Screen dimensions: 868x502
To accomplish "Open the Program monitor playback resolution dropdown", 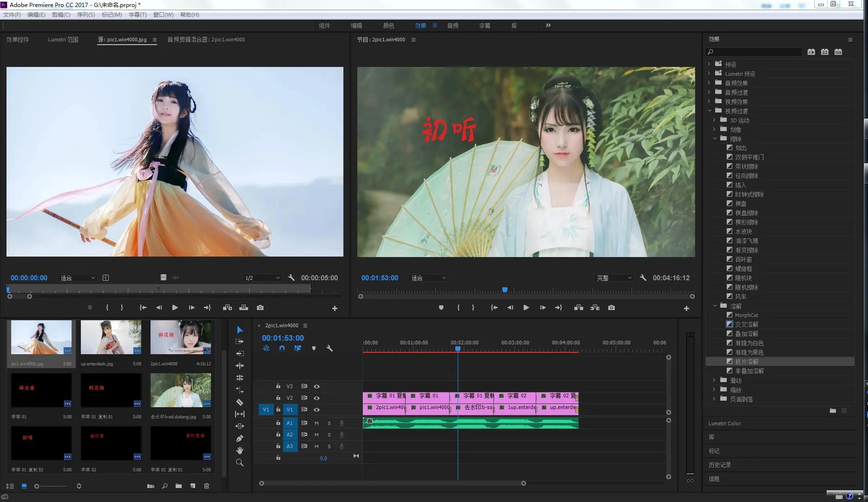I will pyautogui.click(x=614, y=278).
